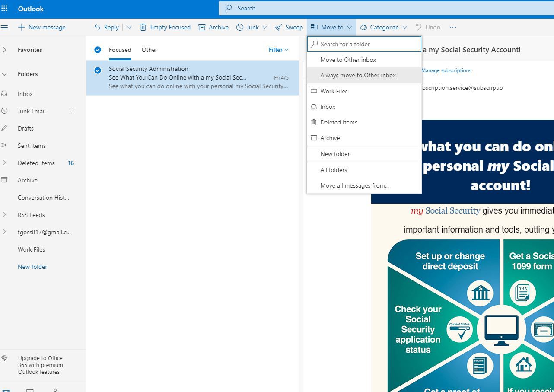Open the app launcher grid icon
Screen dimensions: 554x392
click(4, 8)
